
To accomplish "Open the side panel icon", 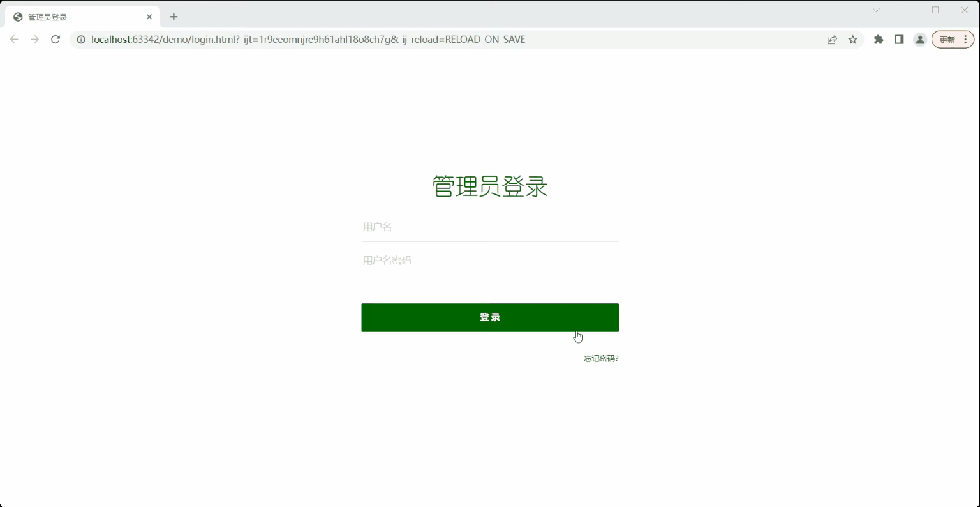I will (x=899, y=39).
